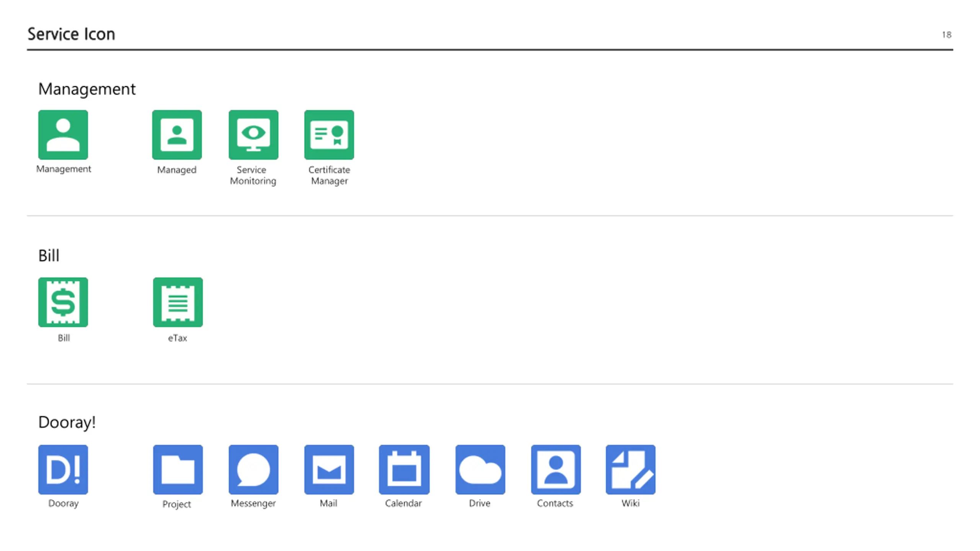Click the page number 18
Image resolution: width=980 pixels, height=551 pixels.
[946, 35]
